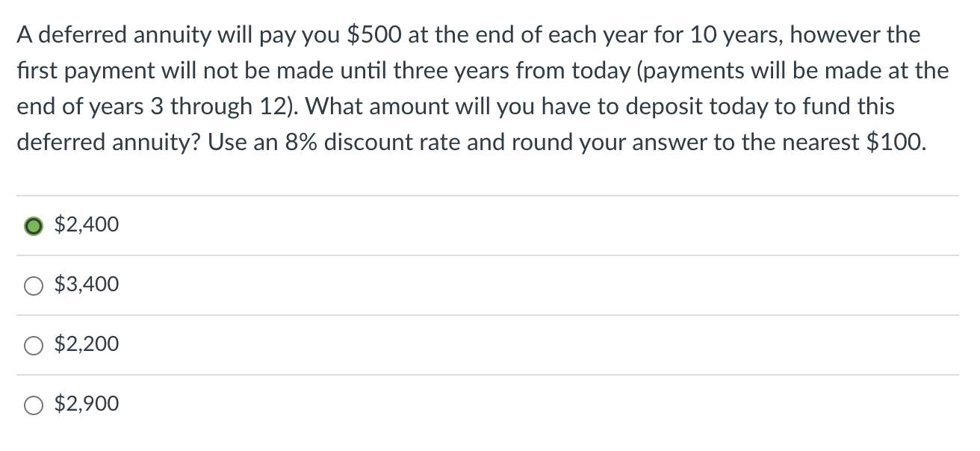Deselect the currently chosen $2,400 option
Image resolution: width=980 pixels, height=451 pixels.
tap(33, 224)
